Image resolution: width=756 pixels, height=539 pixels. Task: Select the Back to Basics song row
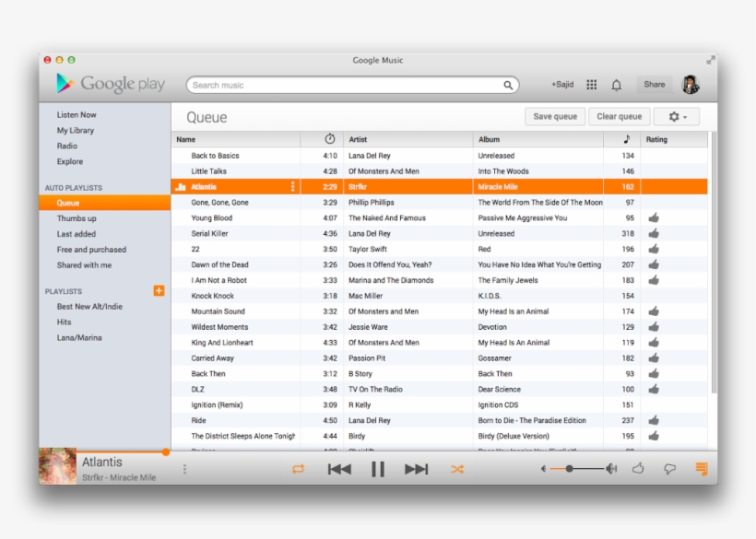pyautogui.click(x=439, y=156)
